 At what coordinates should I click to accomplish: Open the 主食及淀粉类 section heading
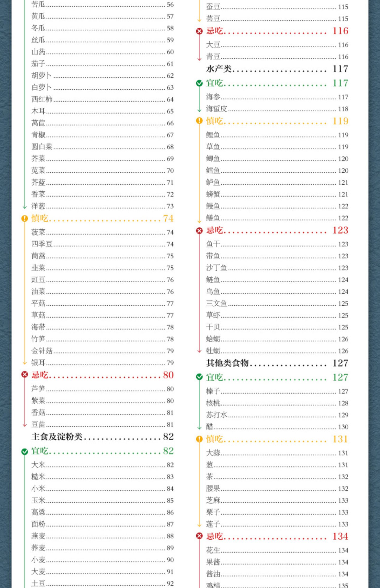[x=102, y=437]
